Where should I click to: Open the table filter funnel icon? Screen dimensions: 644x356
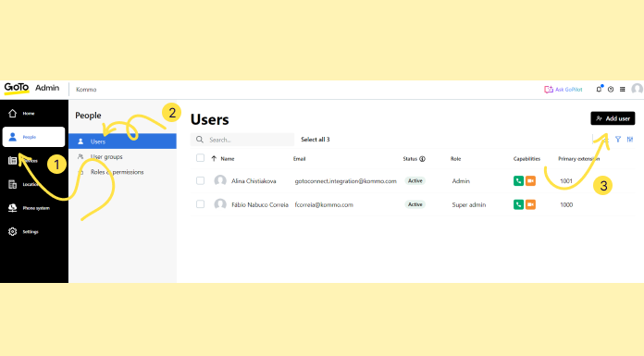click(618, 140)
